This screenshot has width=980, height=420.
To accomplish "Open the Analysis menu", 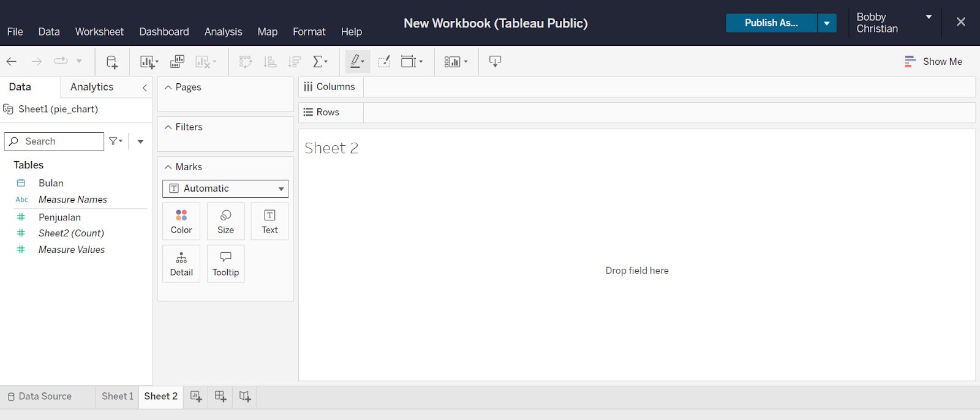I will tap(224, 32).
